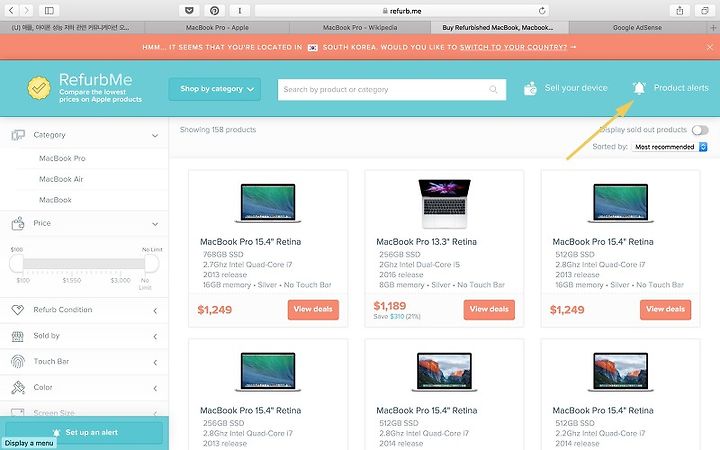Click View deals for MacBook Pro 13.3" Retina
Screen dimensions: 720x450
click(489, 309)
